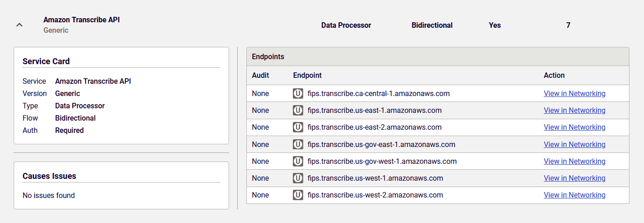The height and width of the screenshot is (223, 644).
Task: Collapse the Amazon Transcribe API row chevron
Action: 19,25
